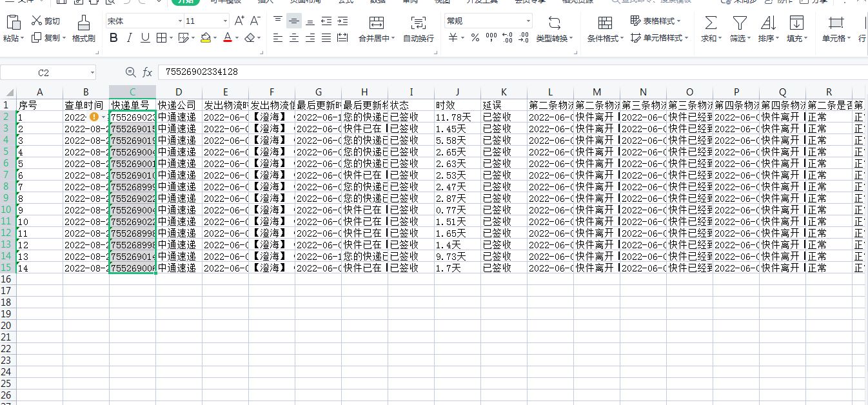Apply the yellow fill color swatch
Image resolution: width=868 pixels, height=405 pixels.
click(x=205, y=38)
